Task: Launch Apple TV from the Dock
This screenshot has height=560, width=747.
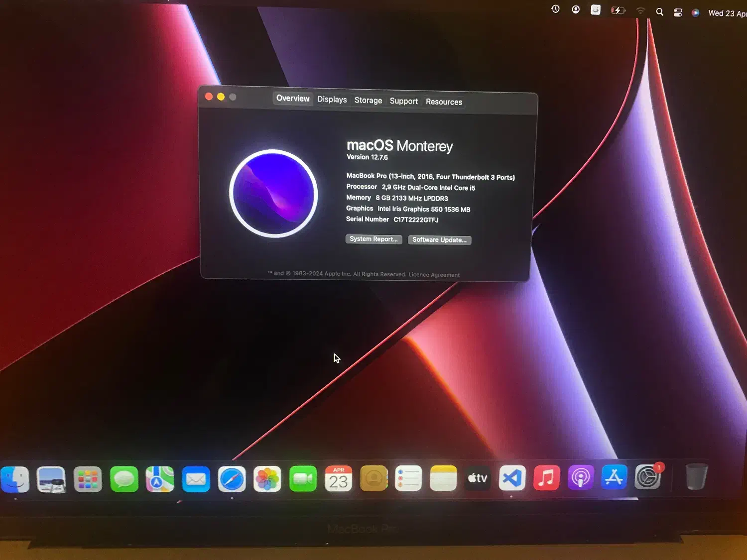Action: [478, 478]
